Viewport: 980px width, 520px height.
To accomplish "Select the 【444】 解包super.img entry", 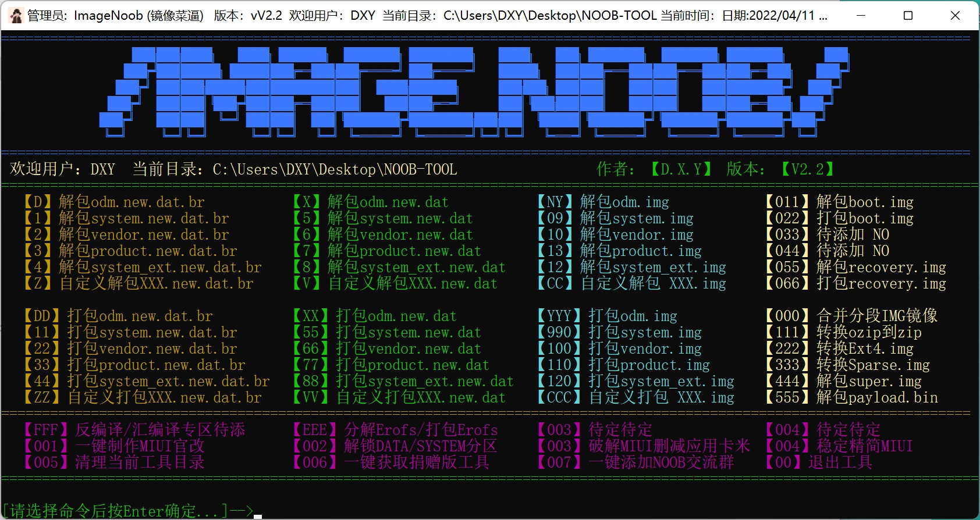I will coord(843,382).
